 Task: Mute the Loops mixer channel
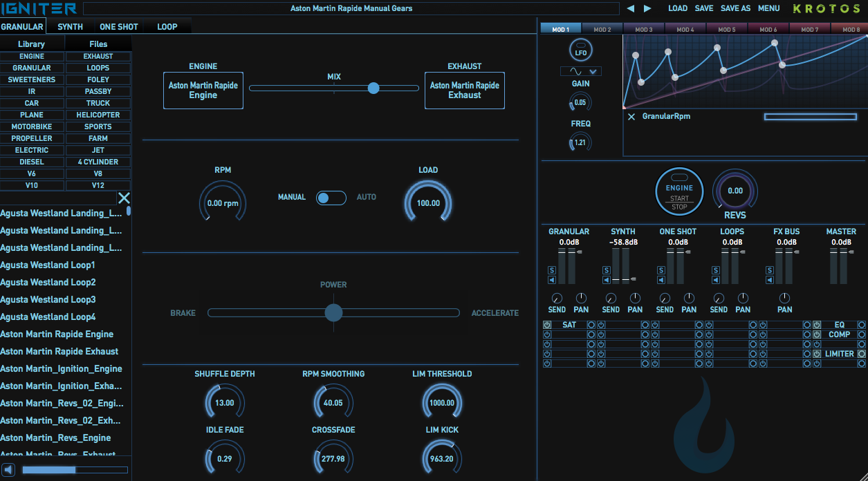716,280
